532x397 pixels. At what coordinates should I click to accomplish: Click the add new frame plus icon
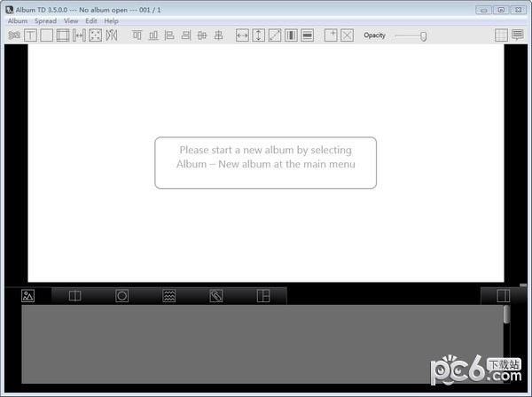[331, 35]
